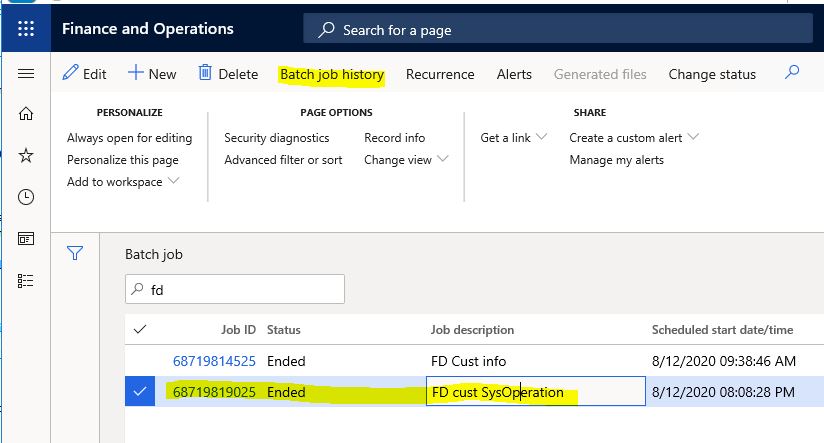Open Favorites star in sidebar
The width and height of the screenshot is (824, 443).
pos(26,155)
